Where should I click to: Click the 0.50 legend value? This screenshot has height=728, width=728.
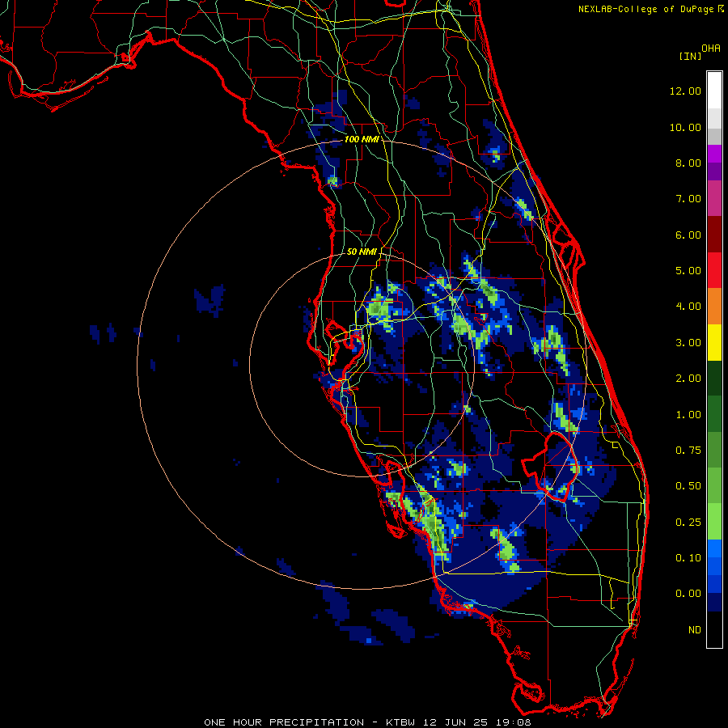(x=688, y=486)
